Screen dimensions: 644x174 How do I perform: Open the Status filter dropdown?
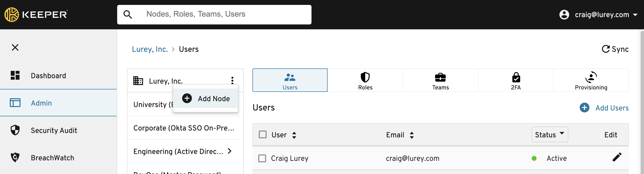pyautogui.click(x=550, y=135)
